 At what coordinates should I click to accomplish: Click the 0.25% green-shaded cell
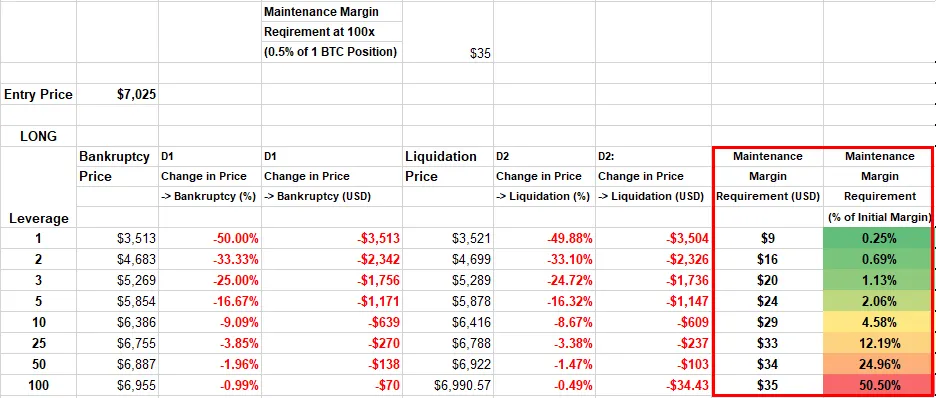pos(879,239)
